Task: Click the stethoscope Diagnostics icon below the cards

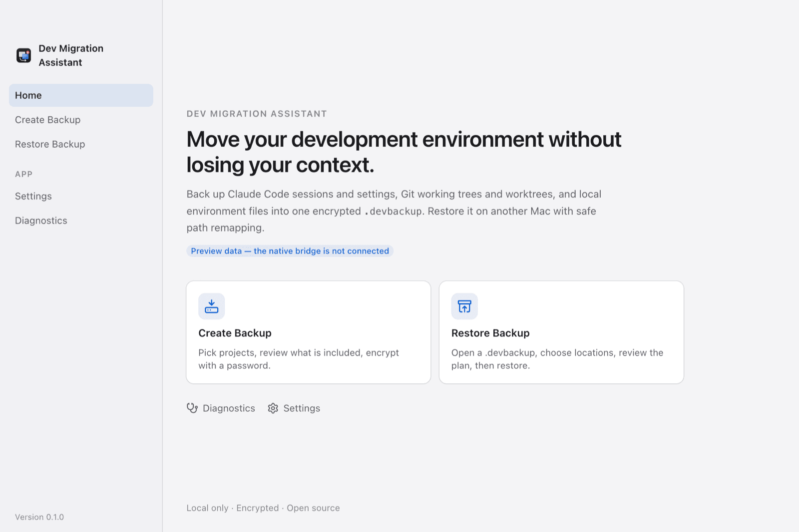Action: (192, 408)
